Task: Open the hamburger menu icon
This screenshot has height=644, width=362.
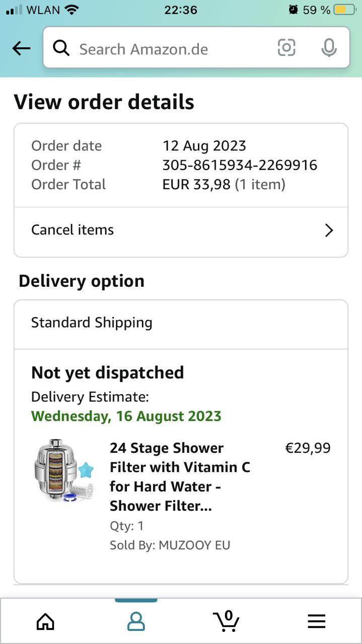Action: coord(316,622)
